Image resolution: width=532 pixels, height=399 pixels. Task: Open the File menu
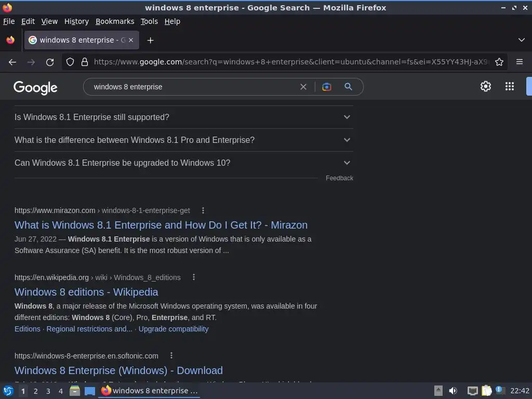9,21
